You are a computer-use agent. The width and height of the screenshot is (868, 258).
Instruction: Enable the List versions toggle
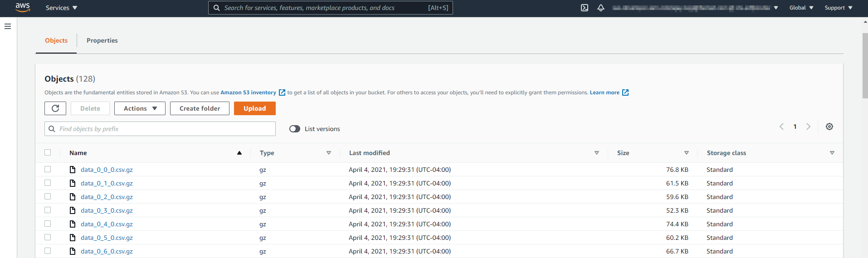pyautogui.click(x=295, y=129)
